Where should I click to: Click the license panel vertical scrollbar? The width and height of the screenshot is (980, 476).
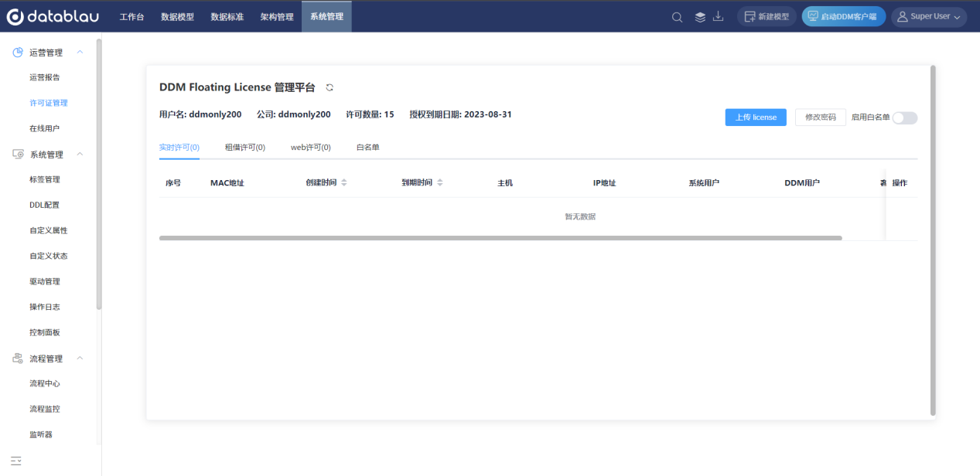933,240
